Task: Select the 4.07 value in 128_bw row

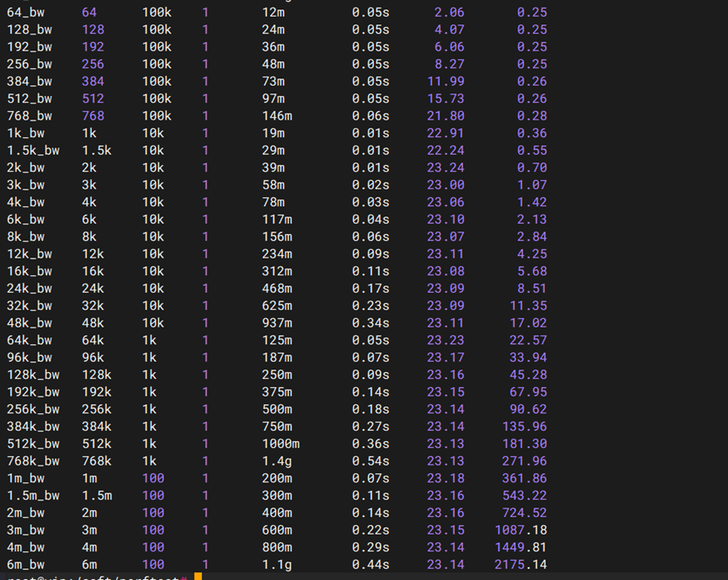Action: click(x=449, y=29)
